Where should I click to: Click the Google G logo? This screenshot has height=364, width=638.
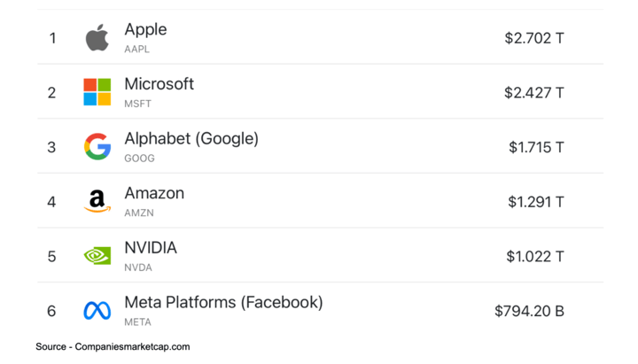[97, 147]
